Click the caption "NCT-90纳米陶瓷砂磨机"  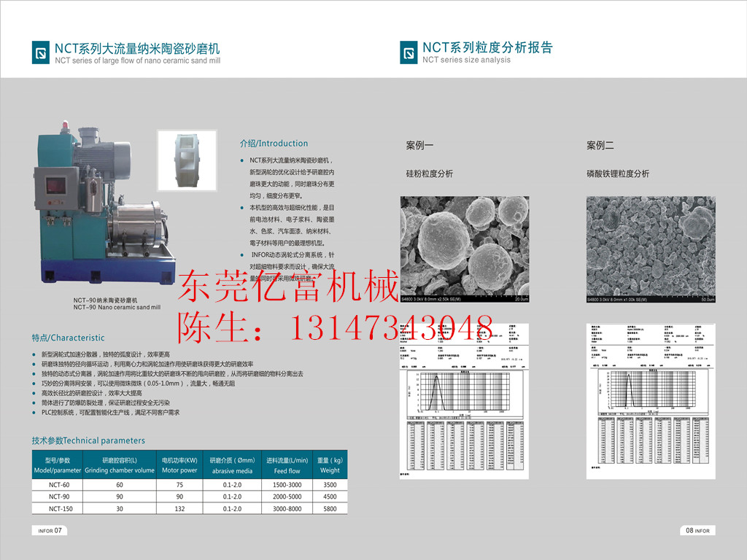point(105,300)
